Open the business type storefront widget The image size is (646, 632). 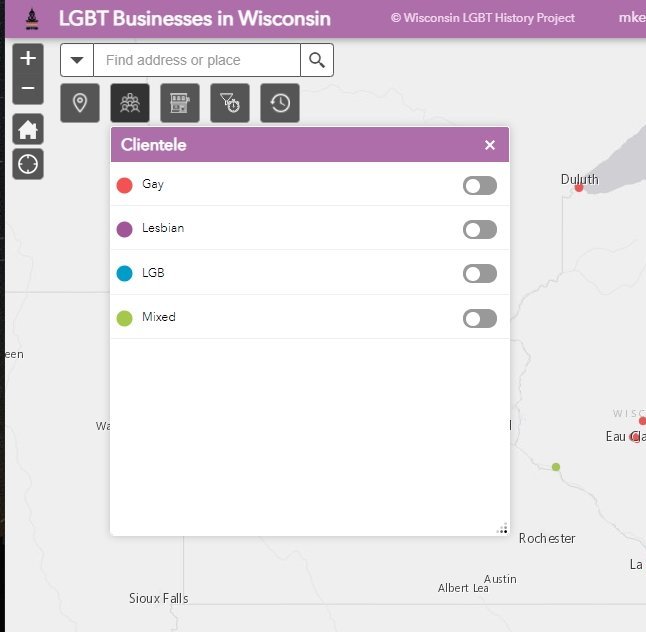point(180,103)
